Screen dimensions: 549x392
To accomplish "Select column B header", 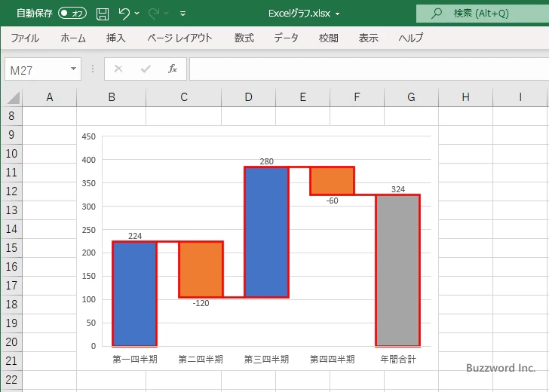I will [x=112, y=97].
